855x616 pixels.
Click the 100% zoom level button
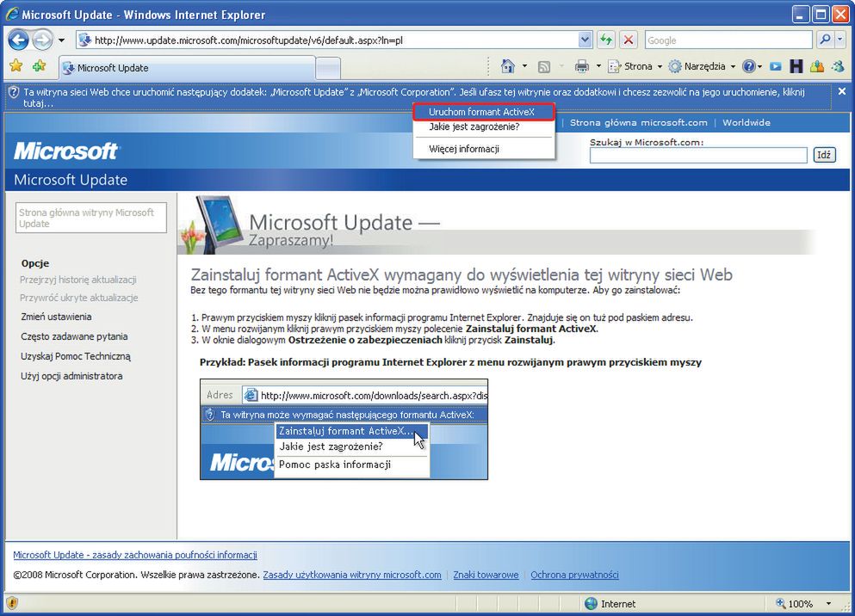[795, 603]
